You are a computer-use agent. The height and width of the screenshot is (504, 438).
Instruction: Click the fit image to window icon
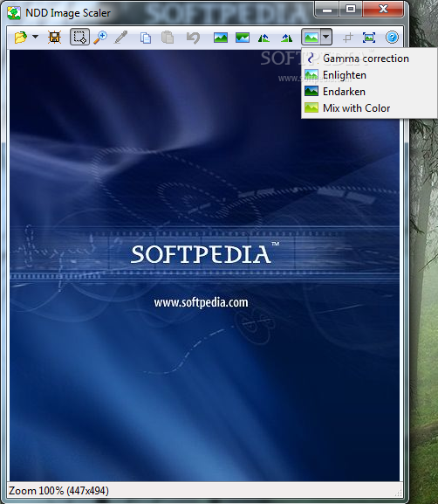(369, 38)
